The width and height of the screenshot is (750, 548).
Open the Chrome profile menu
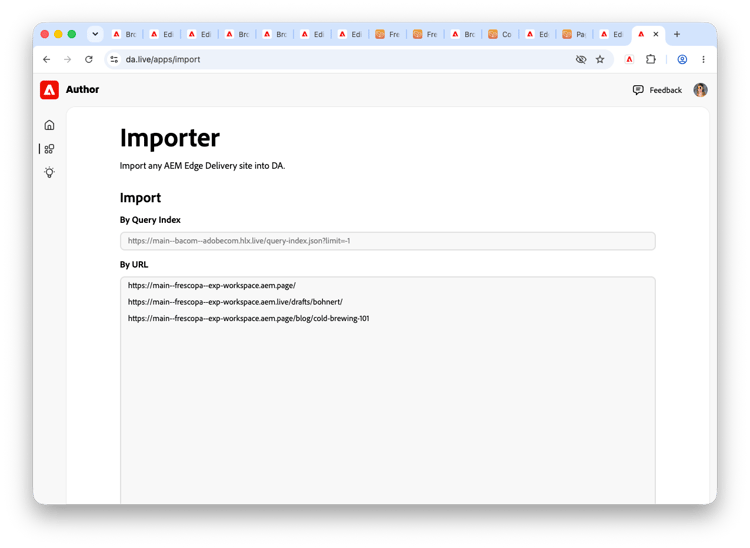[x=682, y=59]
